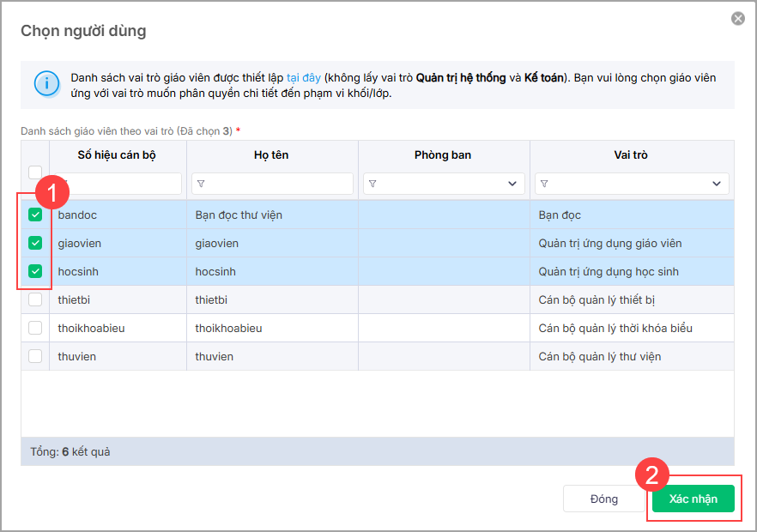The height and width of the screenshot is (532, 757).
Task: Expand the Phòng ban filter dropdown
Action: pos(512,184)
